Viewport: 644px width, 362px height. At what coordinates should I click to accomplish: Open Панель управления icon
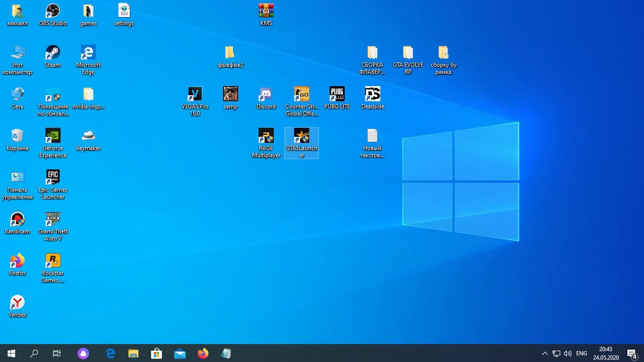point(17,186)
